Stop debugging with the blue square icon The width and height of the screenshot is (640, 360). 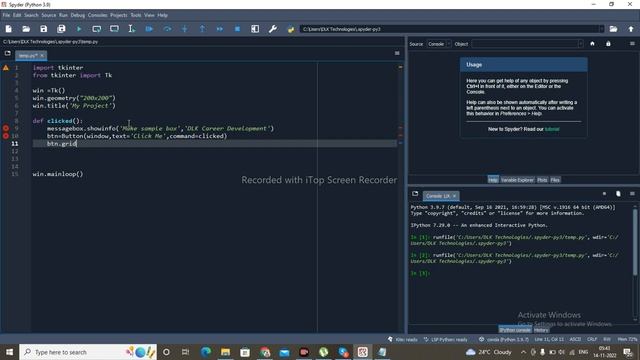point(237,29)
